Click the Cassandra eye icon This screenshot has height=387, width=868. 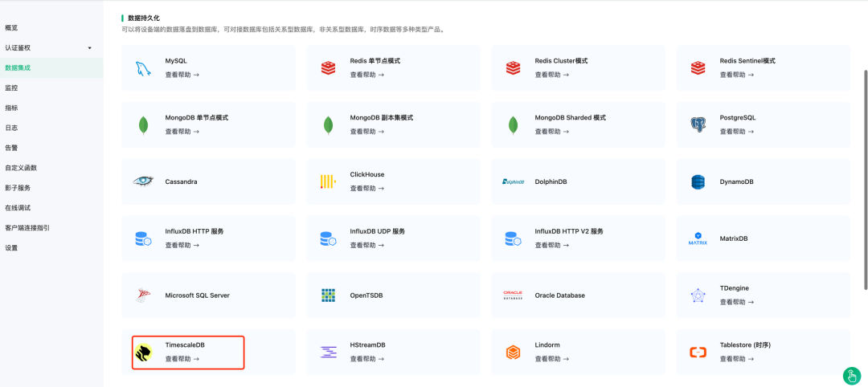(143, 181)
